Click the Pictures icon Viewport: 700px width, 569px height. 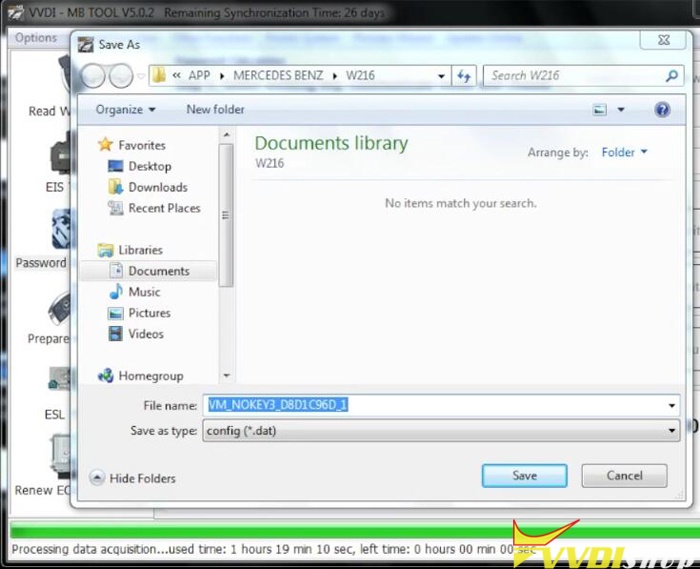click(x=116, y=313)
